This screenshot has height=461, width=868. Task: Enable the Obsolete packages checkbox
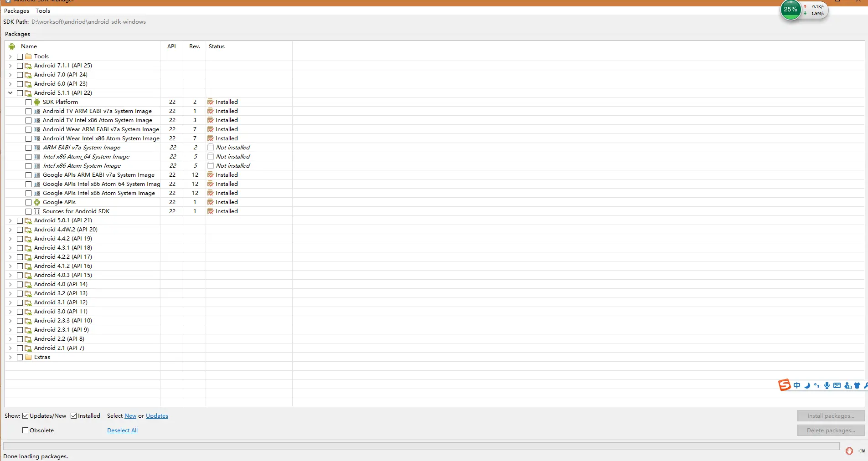tap(26, 430)
